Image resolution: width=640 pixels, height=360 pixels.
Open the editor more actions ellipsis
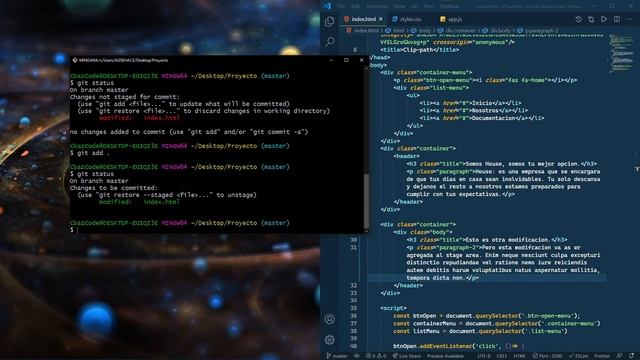coord(629,19)
